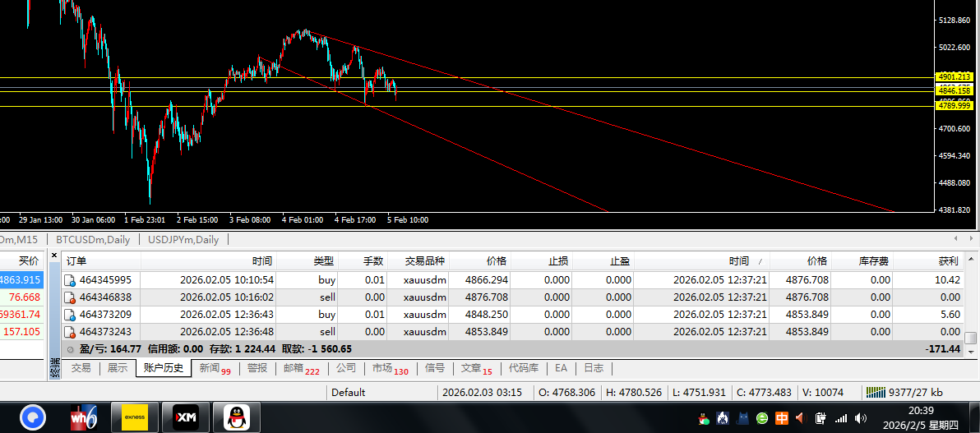Sort history by the 获利 column header
Image resolution: width=980 pixels, height=433 pixels.
click(x=948, y=261)
